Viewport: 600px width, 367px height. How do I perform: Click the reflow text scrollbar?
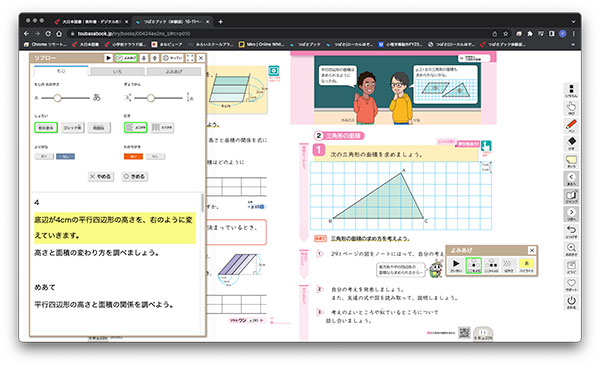tap(202, 203)
